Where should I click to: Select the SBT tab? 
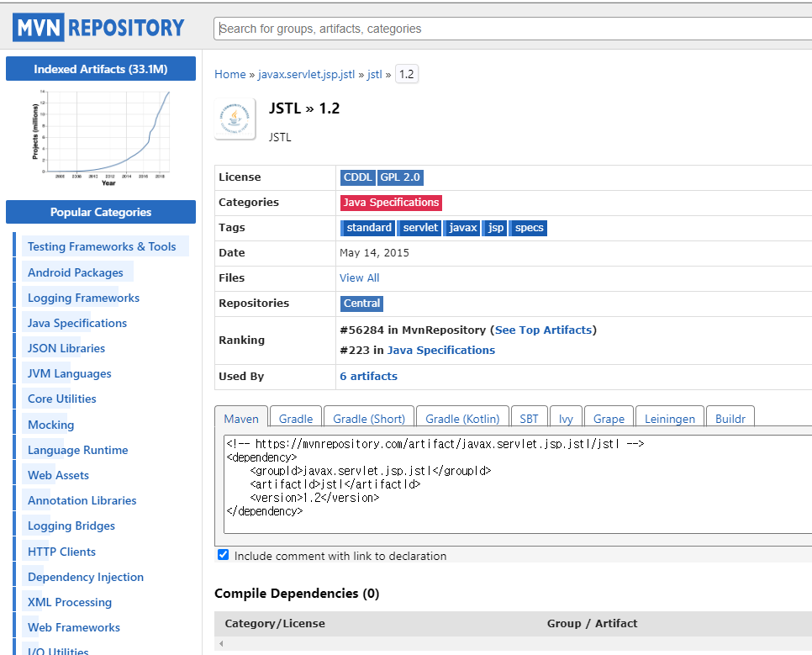click(x=530, y=419)
